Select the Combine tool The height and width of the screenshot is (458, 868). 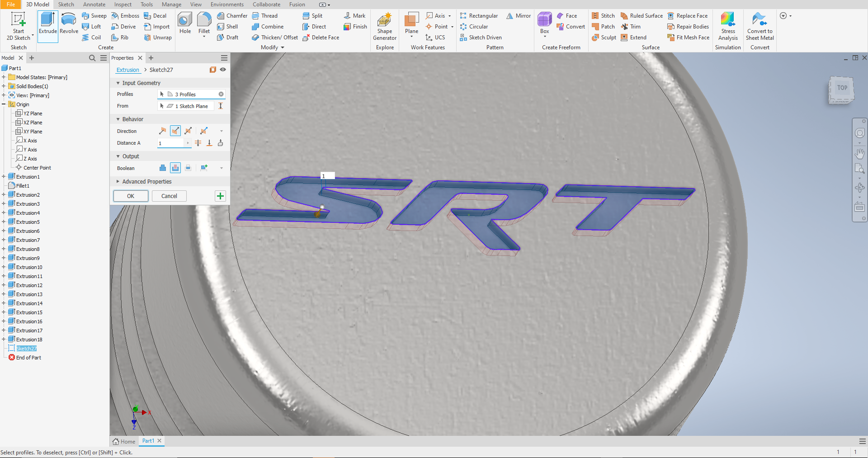click(268, 27)
